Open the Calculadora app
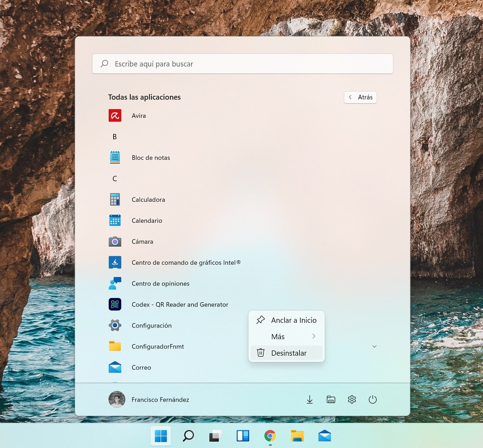 (x=148, y=199)
